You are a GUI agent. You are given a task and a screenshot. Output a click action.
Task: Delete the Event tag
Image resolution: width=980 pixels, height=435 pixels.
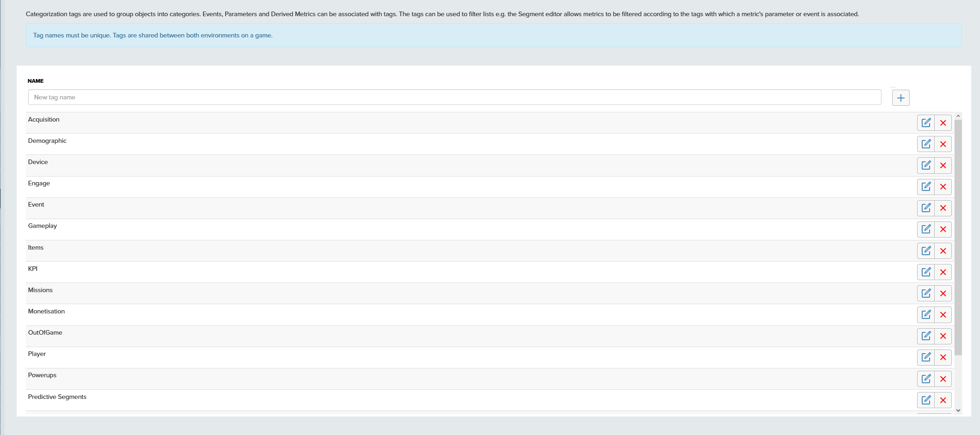(943, 208)
